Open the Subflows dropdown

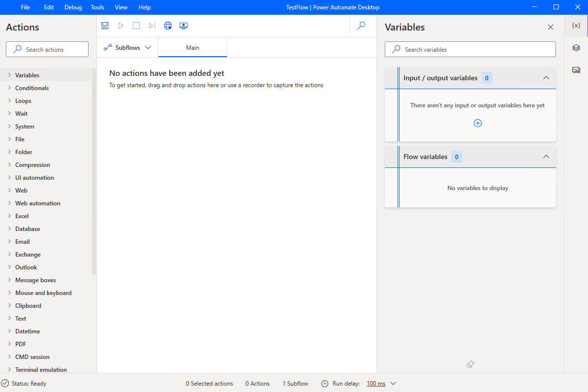(148, 47)
